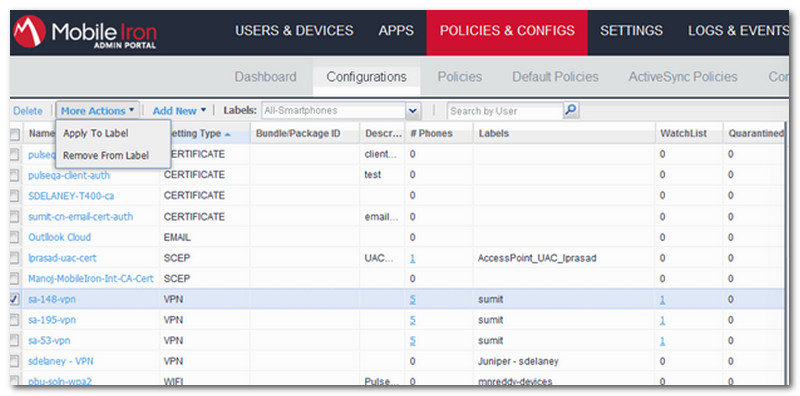Focus the Search by User field
The image size is (800, 396).
pyautogui.click(x=505, y=111)
